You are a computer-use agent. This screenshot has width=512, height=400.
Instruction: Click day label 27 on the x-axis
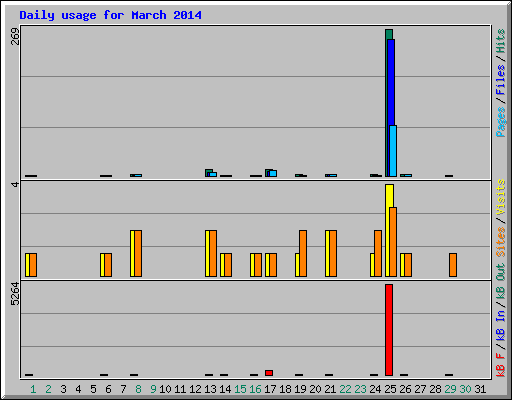tap(420, 389)
